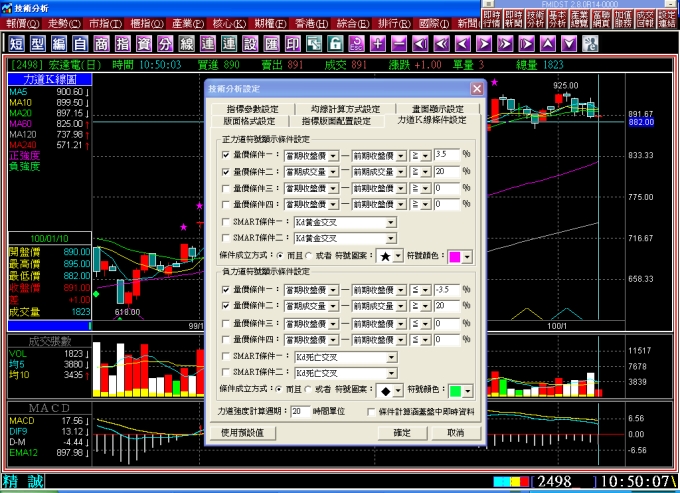Open settings with the 設 toolbar icon
The width and height of the screenshot is (680, 493).
coord(250,43)
